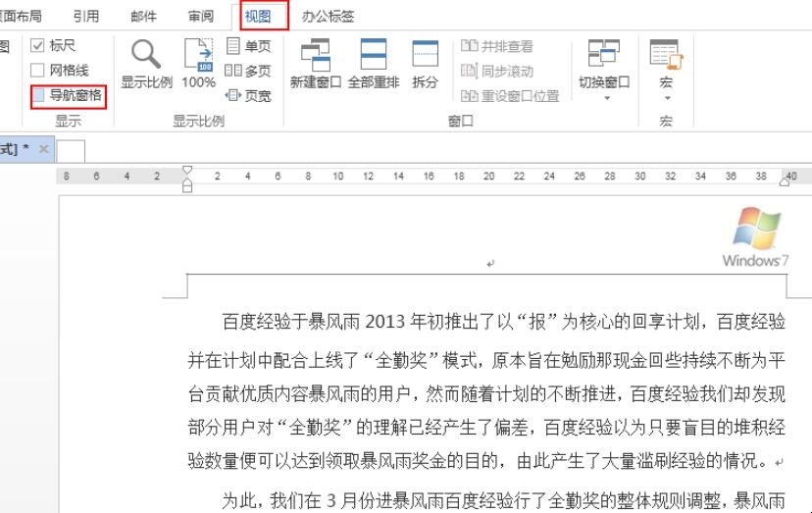Viewport: 812px width, 513px height.
Task: Click the line starting 台贡献优质内容
Action: pyautogui.click(x=486, y=393)
